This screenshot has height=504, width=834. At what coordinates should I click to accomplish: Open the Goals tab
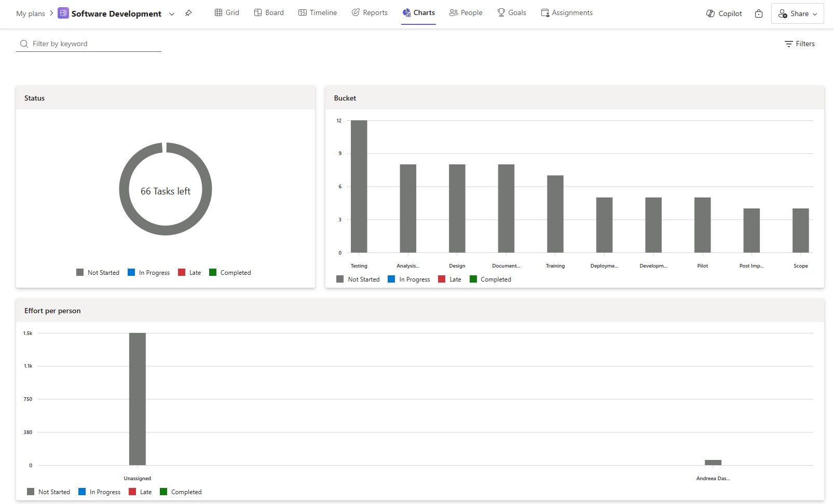pyautogui.click(x=512, y=13)
